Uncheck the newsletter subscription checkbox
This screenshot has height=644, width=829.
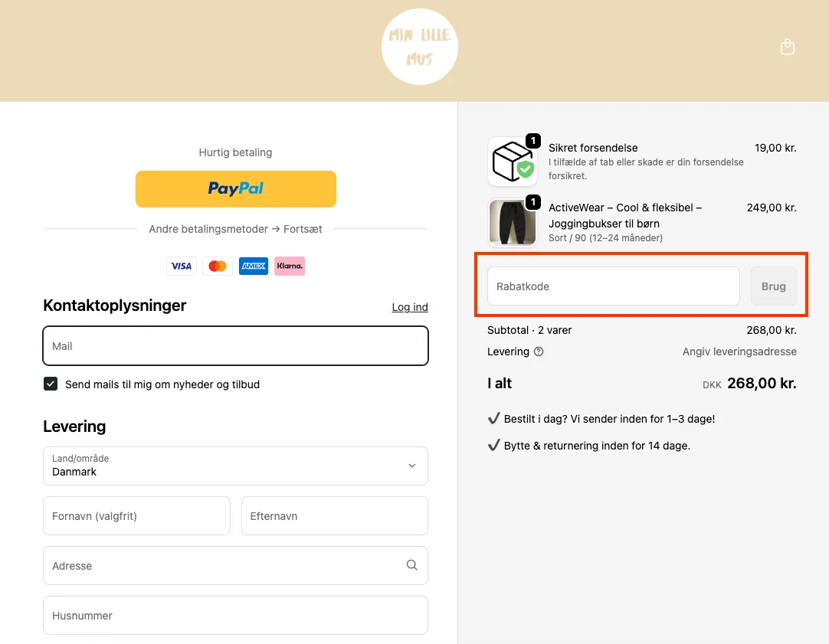pos(51,384)
